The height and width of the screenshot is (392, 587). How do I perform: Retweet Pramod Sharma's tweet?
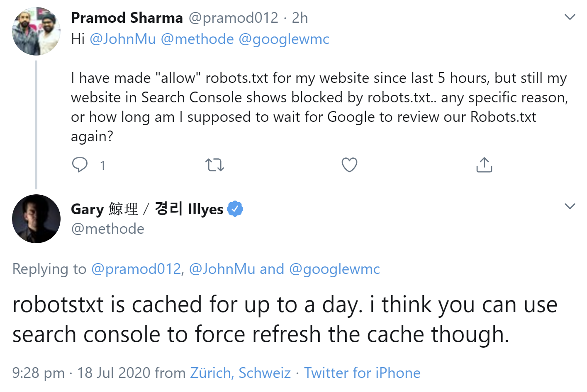(215, 165)
